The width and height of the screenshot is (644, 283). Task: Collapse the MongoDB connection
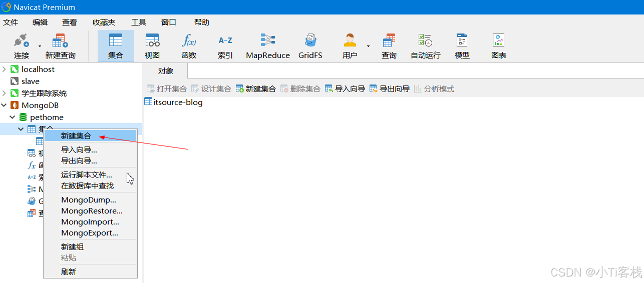tap(4, 105)
